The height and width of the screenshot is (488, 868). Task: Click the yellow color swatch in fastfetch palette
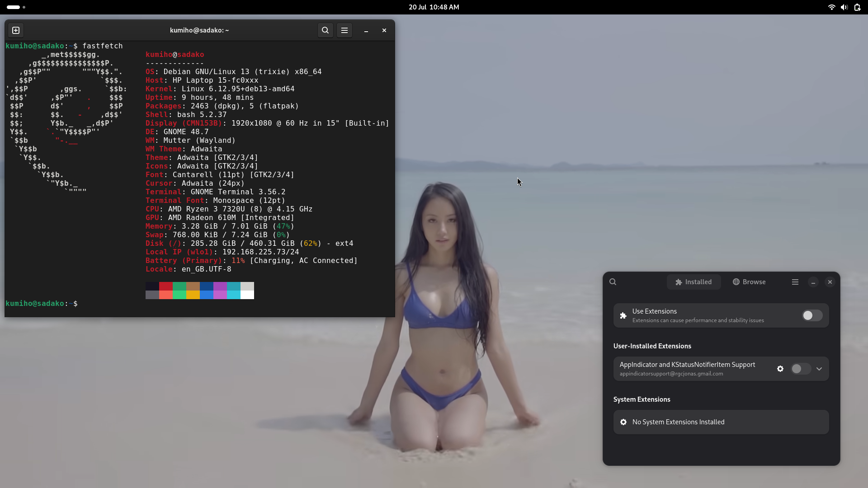[x=193, y=295]
